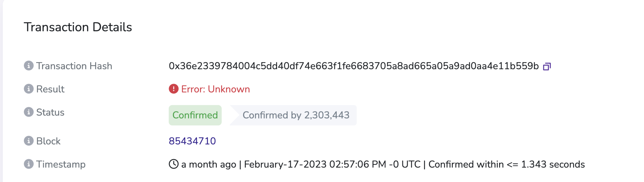The width and height of the screenshot is (644, 182).
Task: Open block 85434710 link
Action: 192,141
